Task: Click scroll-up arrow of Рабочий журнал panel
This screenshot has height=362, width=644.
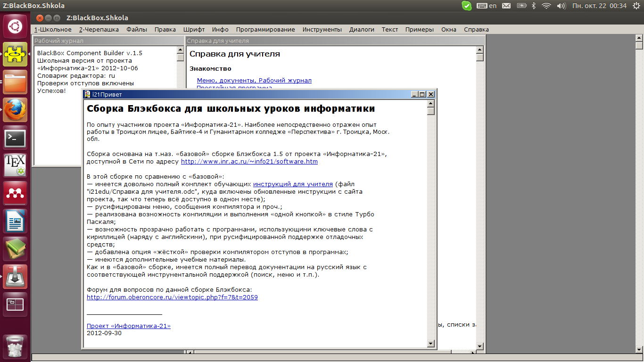Action: pyautogui.click(x=180, y=49)
